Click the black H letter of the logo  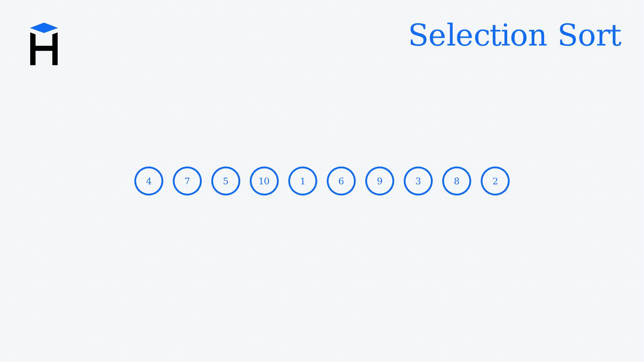click(x=44, y=50)
